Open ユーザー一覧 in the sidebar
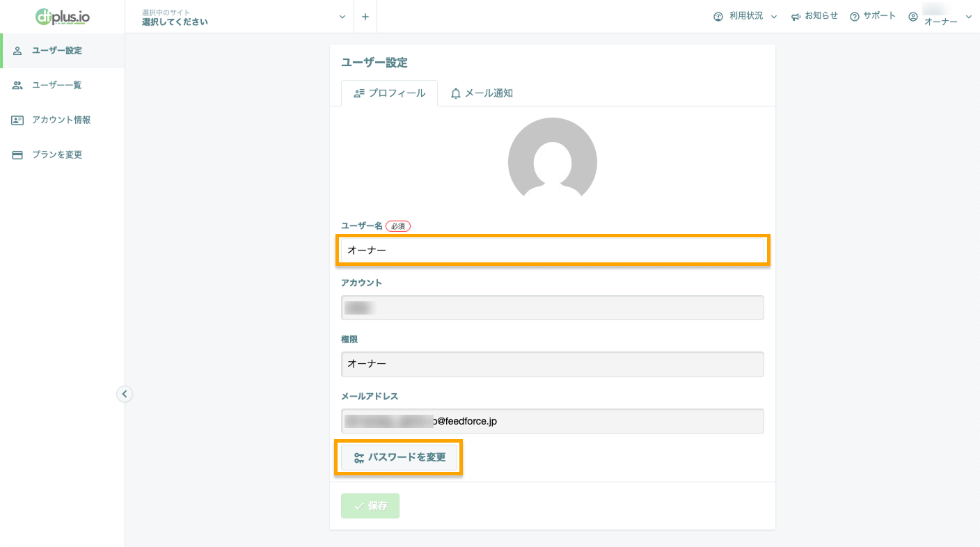 (63, 85)
